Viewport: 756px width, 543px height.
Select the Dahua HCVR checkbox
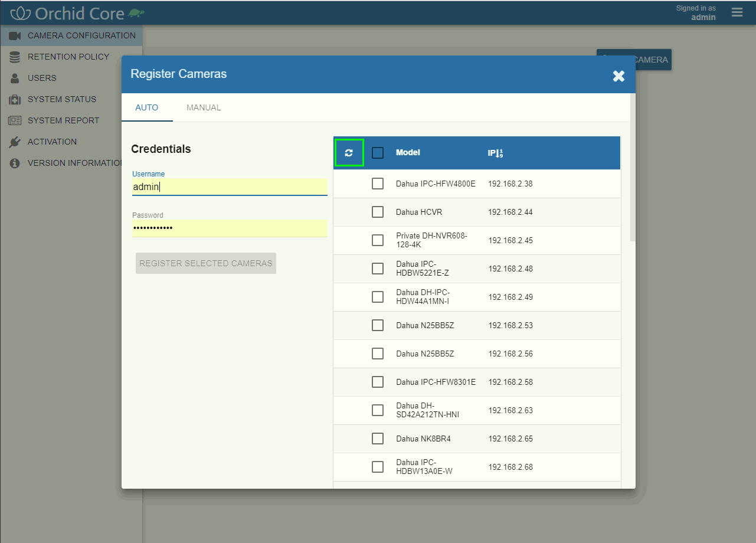pyautogui.click(x=378, y=212)
